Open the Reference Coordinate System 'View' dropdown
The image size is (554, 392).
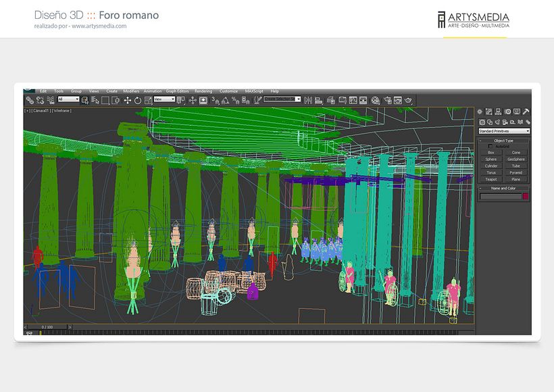click(164, 99)
